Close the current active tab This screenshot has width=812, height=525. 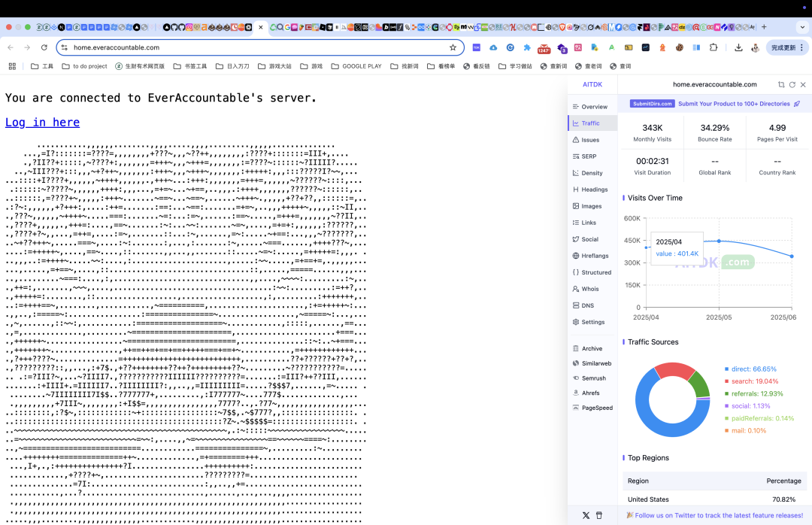[260, 27]
